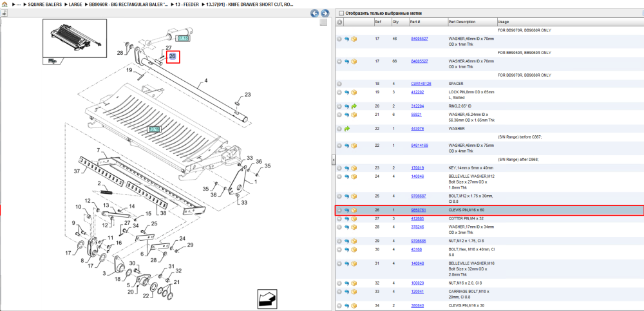This screenshot has width=644, height=311.
Task: Add SPACER CUR140126 using its plus icon
Action: pyautogui.click(x=339, y=84)
